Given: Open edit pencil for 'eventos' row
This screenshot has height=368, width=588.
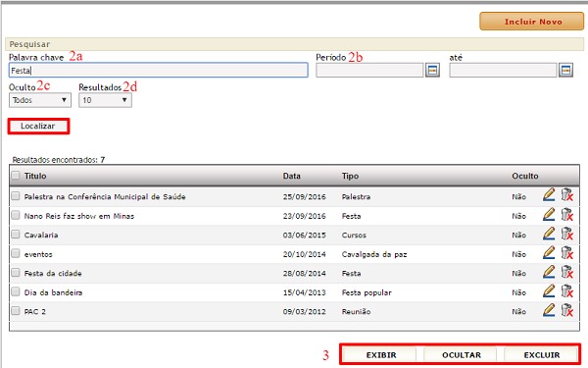Looking at the screenshot, I should pos(549,252).
